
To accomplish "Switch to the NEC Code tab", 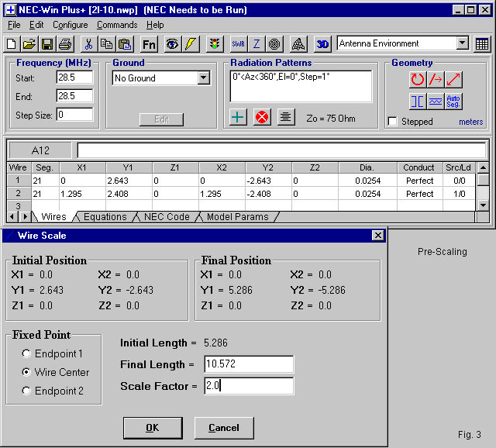I will tap(166, 217).
